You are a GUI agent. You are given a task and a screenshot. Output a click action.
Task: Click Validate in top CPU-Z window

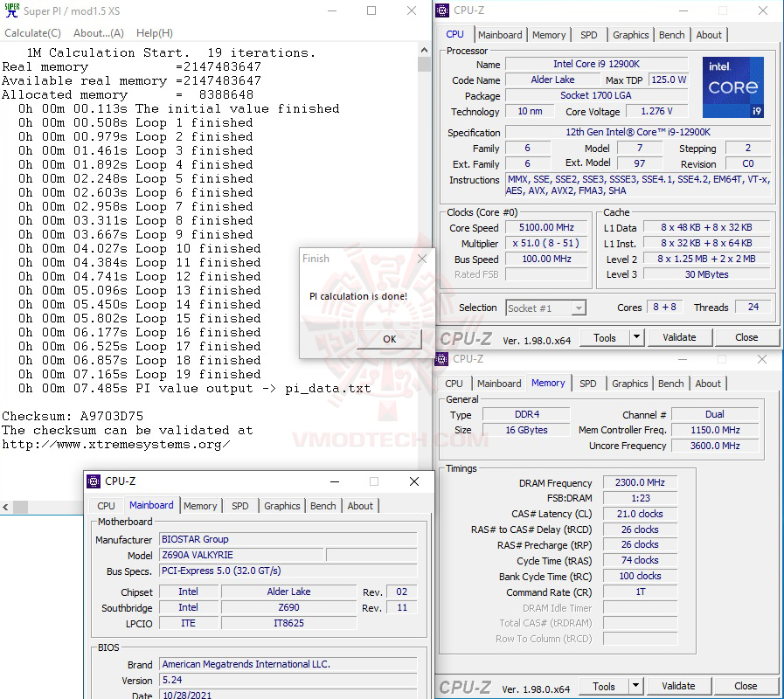click(x=679, y=338)
